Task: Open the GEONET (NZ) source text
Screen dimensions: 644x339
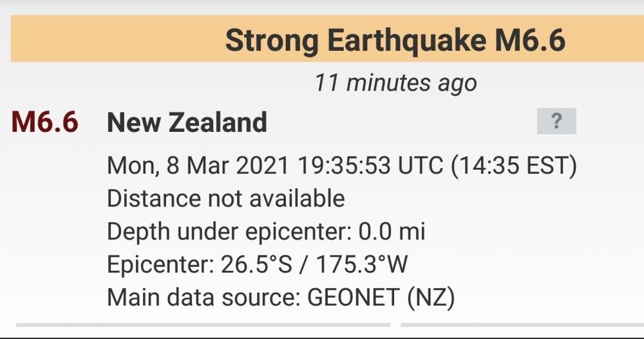Action: coord(381,298)
